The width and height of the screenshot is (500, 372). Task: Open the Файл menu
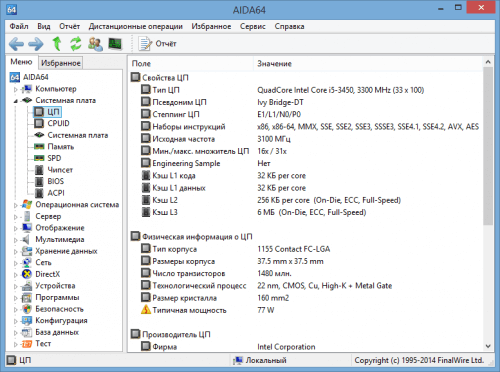coord(19,26)
